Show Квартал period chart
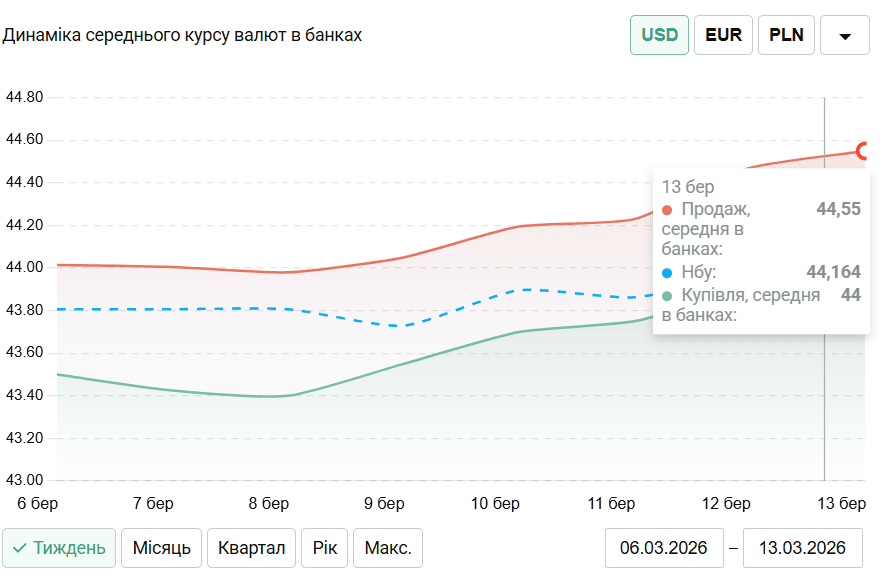 (x=252, y=548)
